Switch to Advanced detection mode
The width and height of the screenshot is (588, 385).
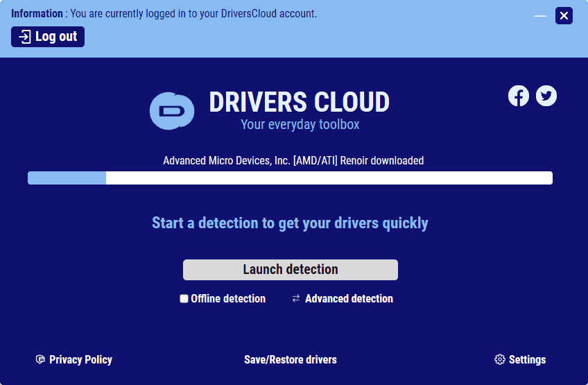[349, 299]
